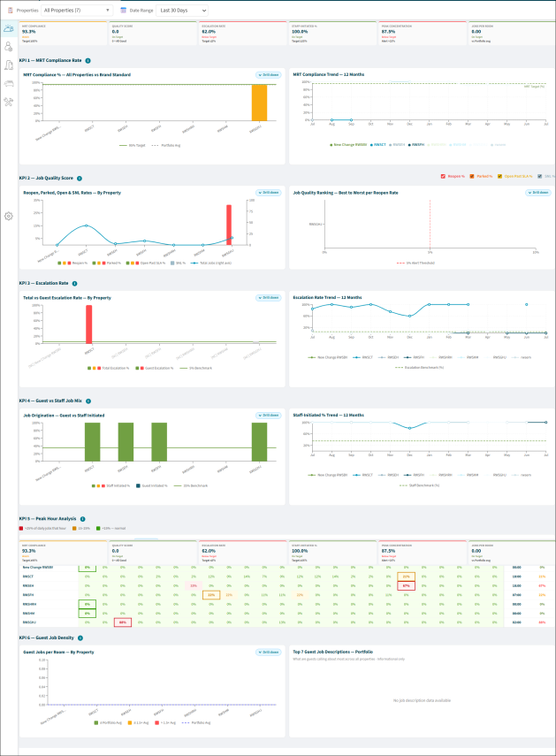Click info icon beside KPI 1 MRT Compliance Rate
This screenshot has height=756, width=556.
pos(88,61)
